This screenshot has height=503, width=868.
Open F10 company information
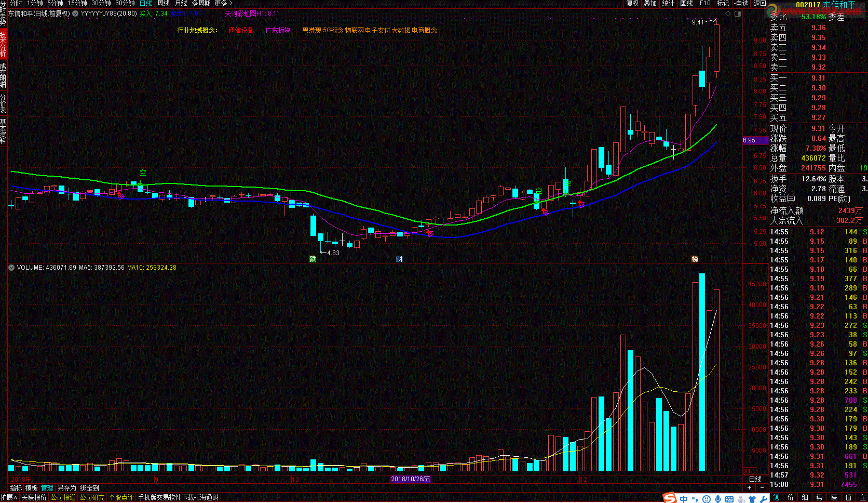(x=705, y=3)
